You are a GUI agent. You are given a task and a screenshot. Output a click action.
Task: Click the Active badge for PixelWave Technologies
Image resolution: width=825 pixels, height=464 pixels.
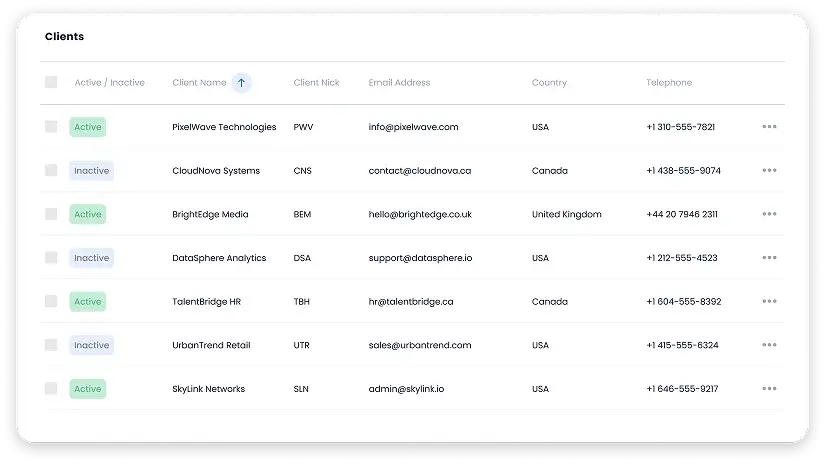pyautogui.click(x=88, y=127)
